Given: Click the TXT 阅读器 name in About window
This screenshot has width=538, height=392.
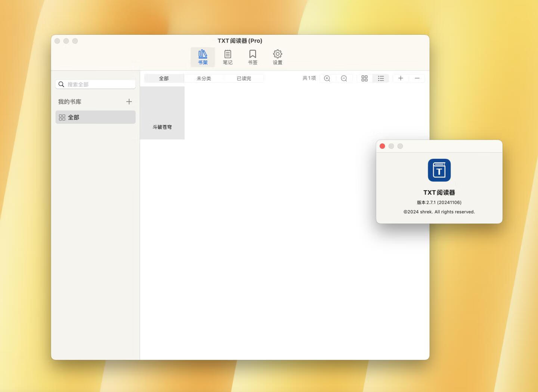Looking at the screenshot, I should pos(439,192).
